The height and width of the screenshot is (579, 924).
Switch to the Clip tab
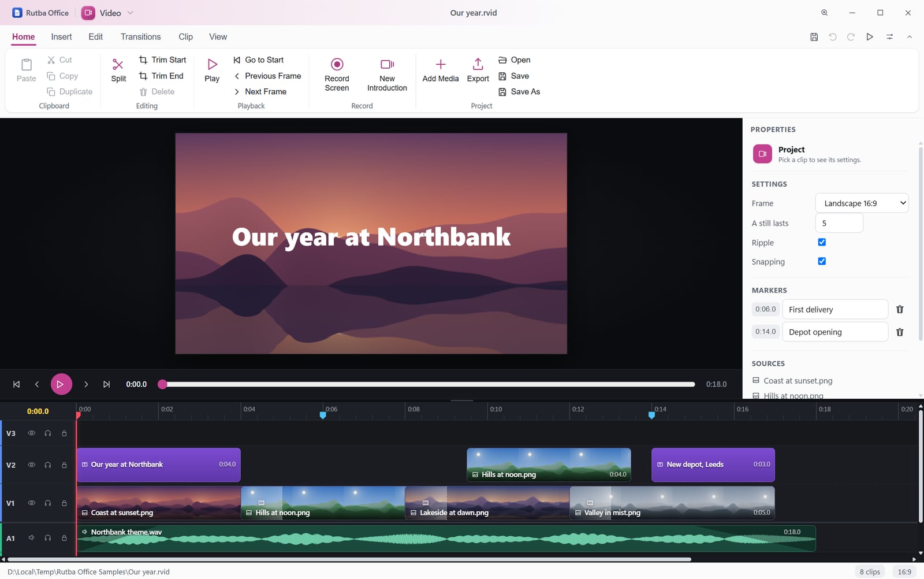point(186,37)
